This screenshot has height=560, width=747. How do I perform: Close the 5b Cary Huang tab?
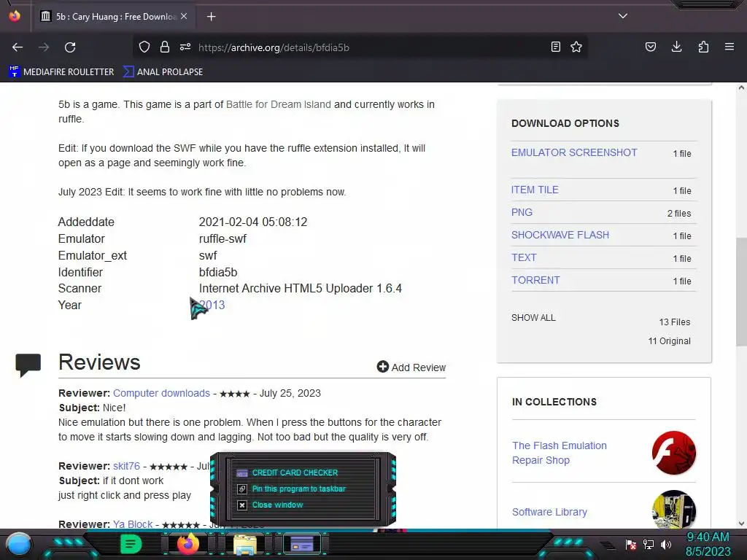point(184,16)
